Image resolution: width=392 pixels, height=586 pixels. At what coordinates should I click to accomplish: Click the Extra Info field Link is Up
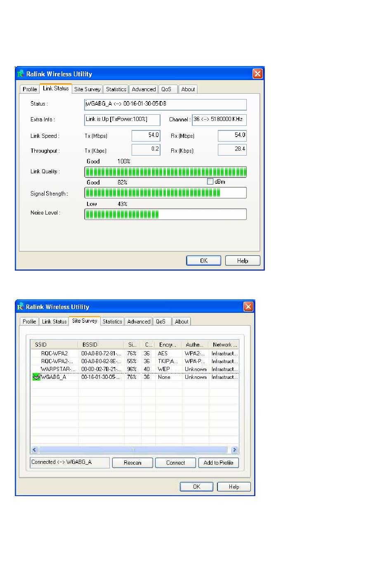[x=122, y=120]
